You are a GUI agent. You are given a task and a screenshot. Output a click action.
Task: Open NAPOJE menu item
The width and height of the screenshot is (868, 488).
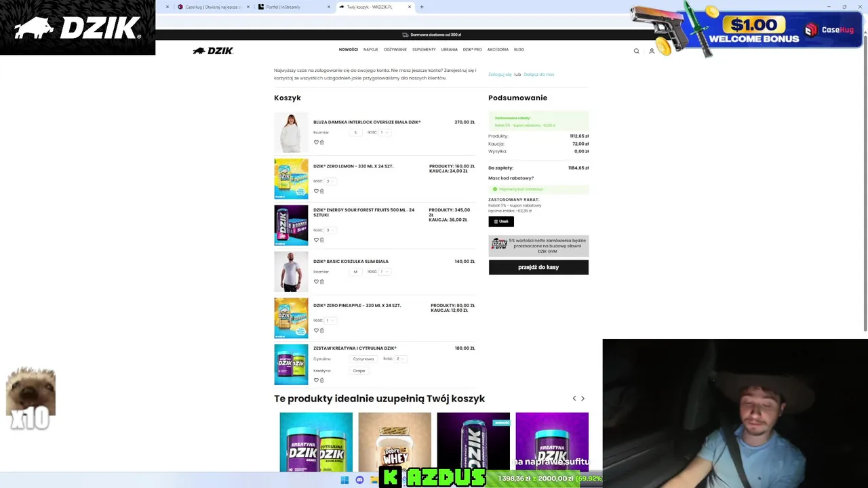tap(370, 49)
